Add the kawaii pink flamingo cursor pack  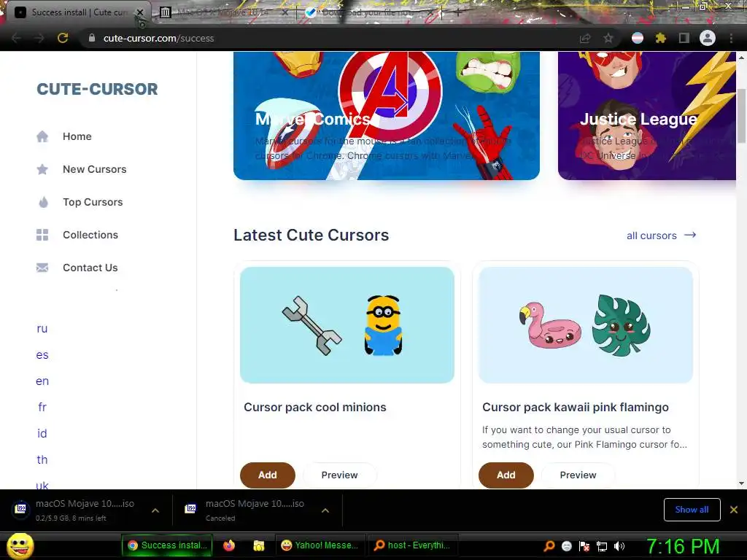click(506, 475)
